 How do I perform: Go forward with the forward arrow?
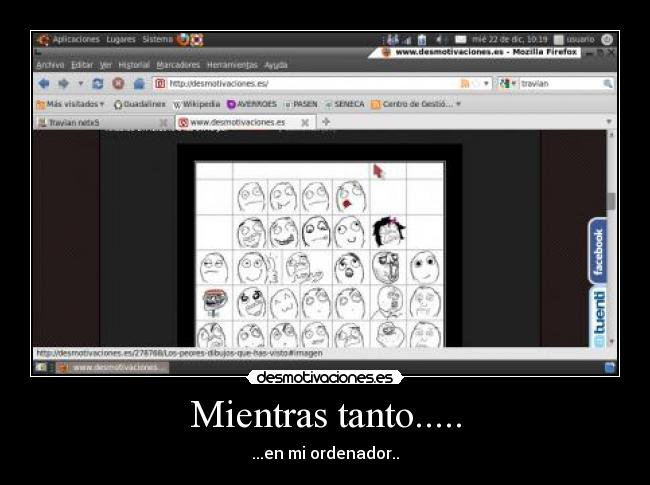click(x=63, y=84)
